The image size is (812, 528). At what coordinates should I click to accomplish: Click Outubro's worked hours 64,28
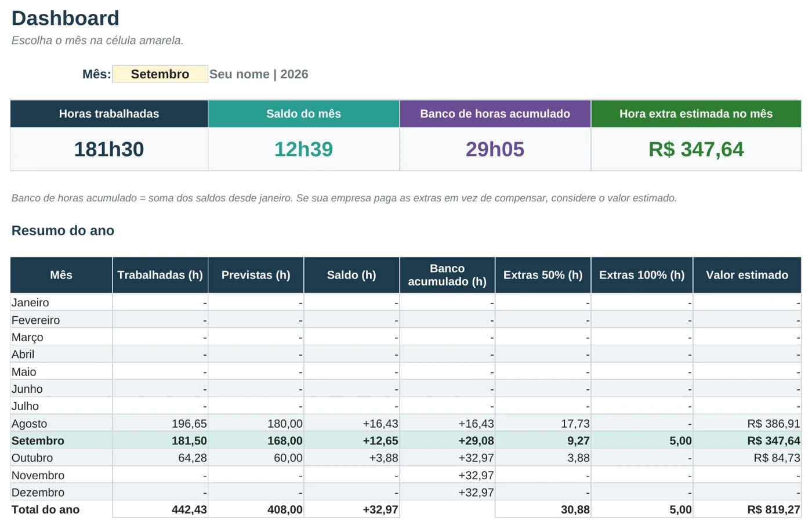[x=193, y=458]
